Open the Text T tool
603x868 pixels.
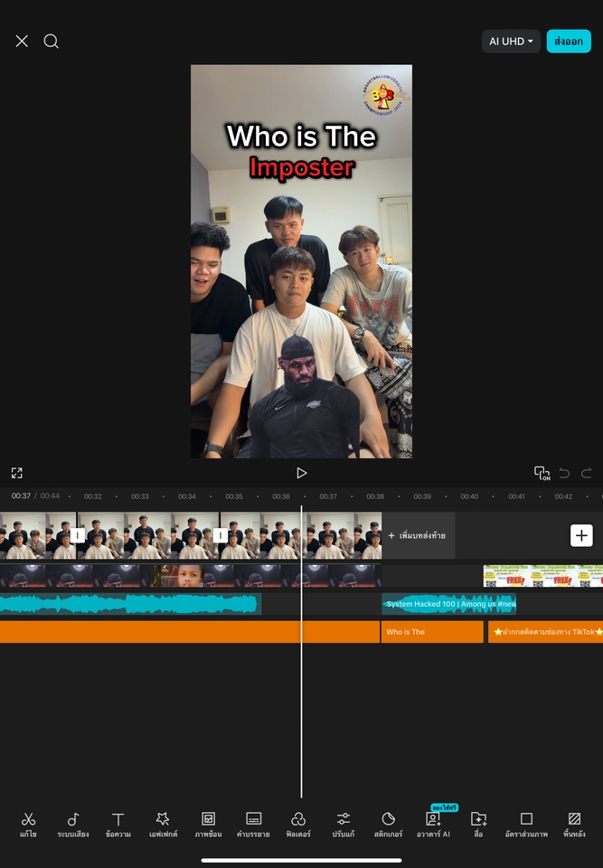click(x=118, y=825)
